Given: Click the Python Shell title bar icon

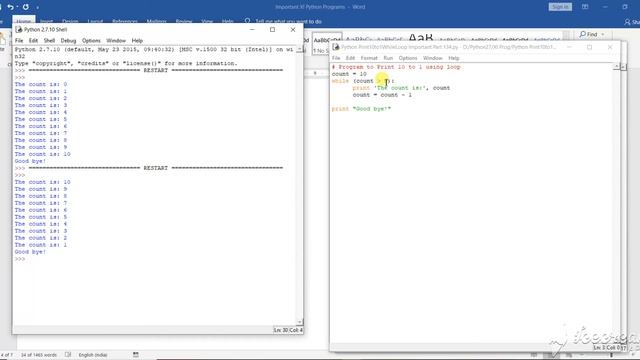Looking at the screenshot, I should point(18,29).
